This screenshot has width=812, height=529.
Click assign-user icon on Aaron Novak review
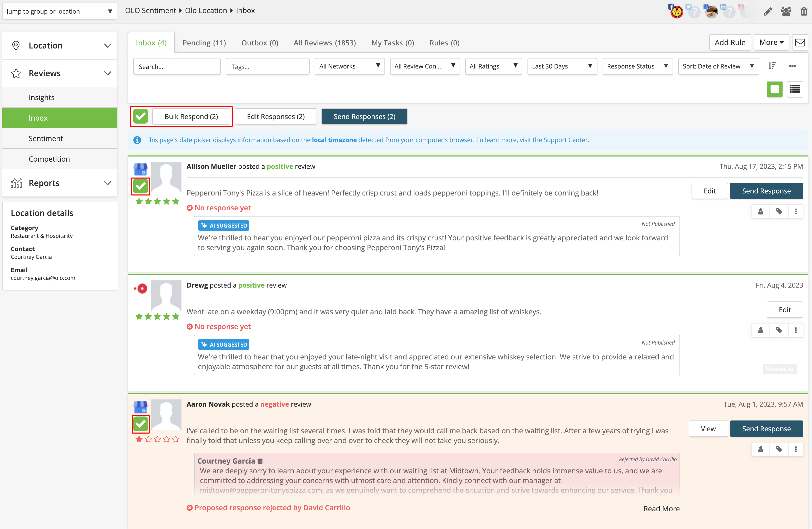(x=760, y=449)
